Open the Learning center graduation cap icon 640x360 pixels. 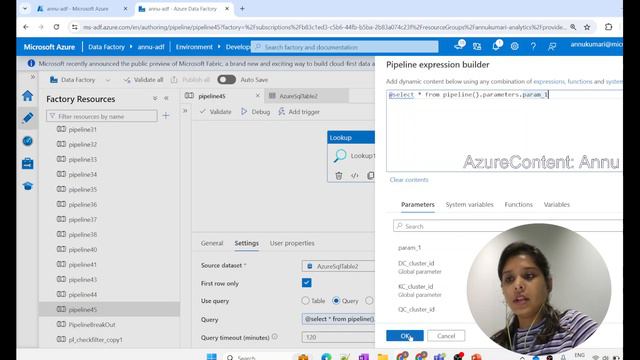pyautogui.click(x=28, y=186)
